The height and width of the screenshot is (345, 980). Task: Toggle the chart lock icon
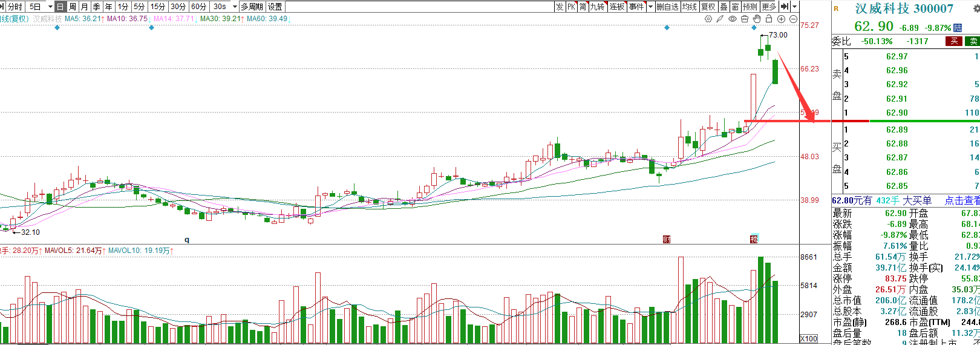[x=769, y=19]
